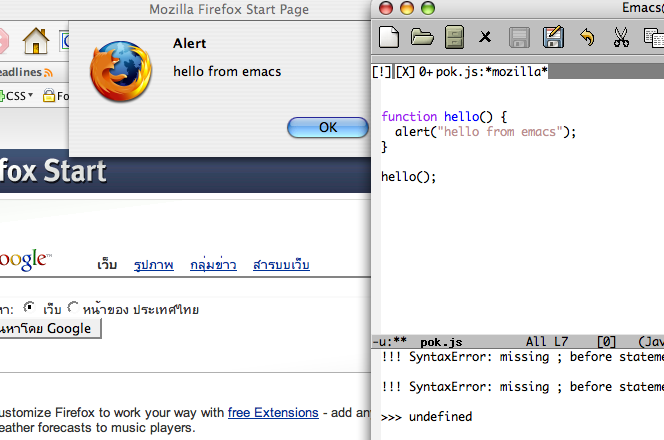
Task: Select the pok.js:*mozilla* tab in Emacs
Action: click(483, 72)
